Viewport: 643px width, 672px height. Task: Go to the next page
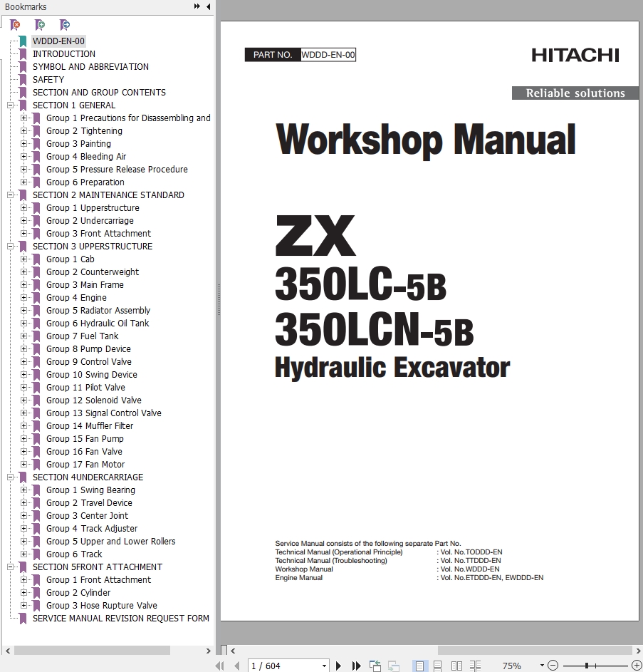coord(338,666)
